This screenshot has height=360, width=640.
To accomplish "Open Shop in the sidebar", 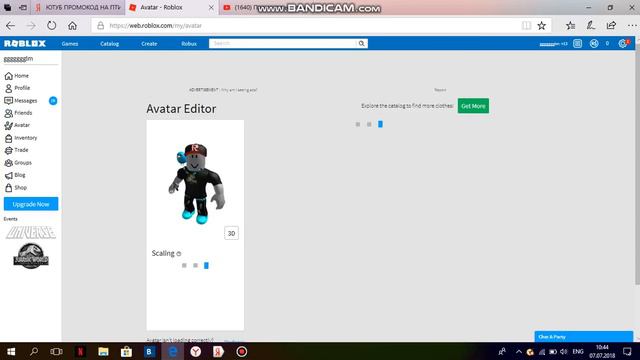I will 16,188.
